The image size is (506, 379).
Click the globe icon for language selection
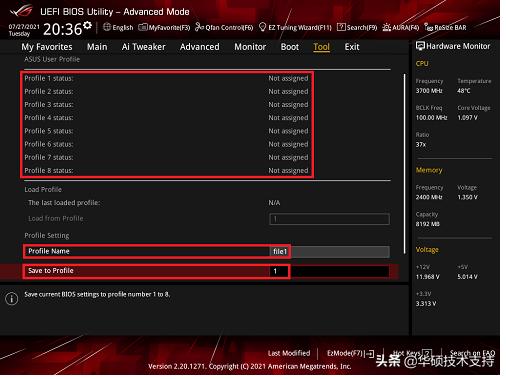(x=107, y=27)
